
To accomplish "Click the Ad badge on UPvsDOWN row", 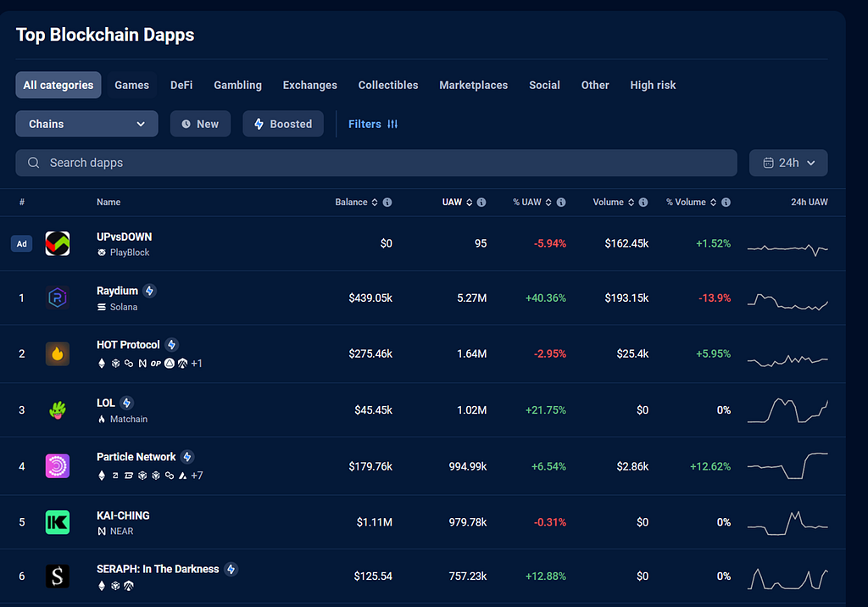I will (21, 243).
